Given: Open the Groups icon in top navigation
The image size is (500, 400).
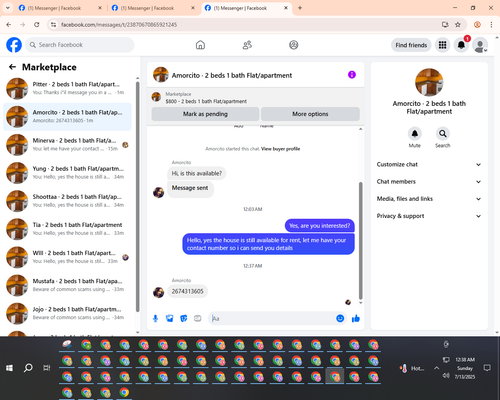Looking at the screenshot, I should click(x=294, y=45).
